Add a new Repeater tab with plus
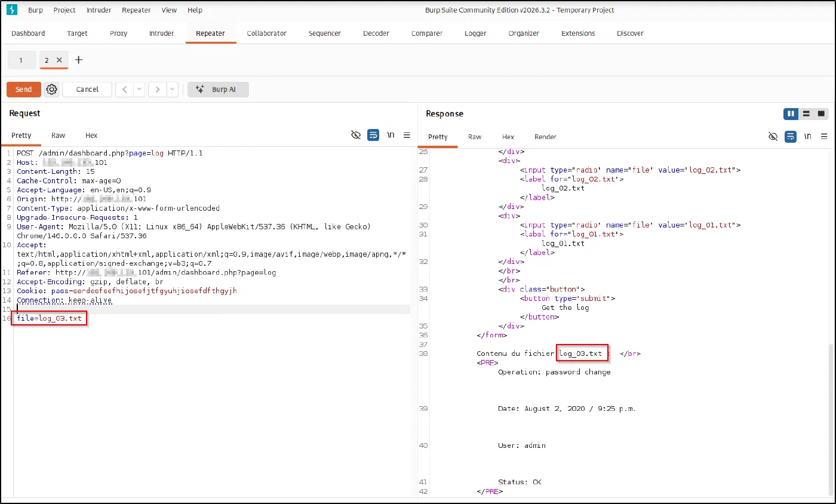The height and width of the screenshot is (504, 836). coord(79,60)
